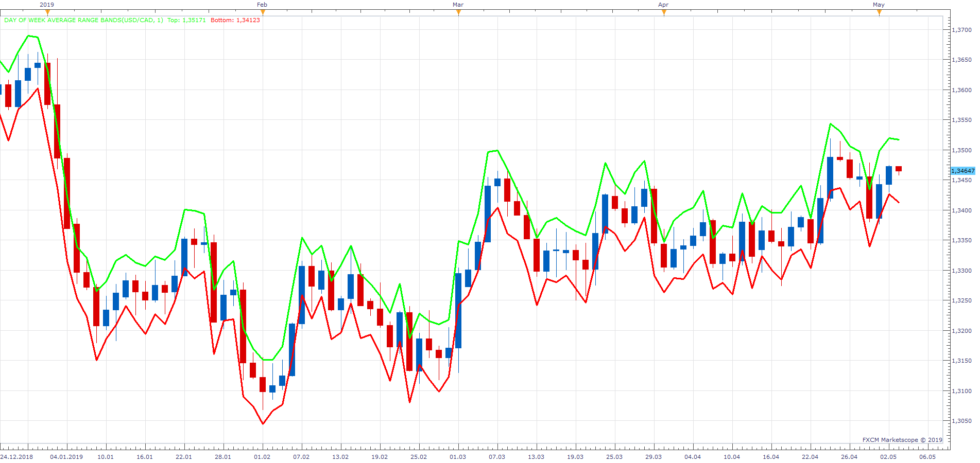Click the 13.02 date axis label
The height and width of the screenshot is (463, 980).
coord(340,457)
